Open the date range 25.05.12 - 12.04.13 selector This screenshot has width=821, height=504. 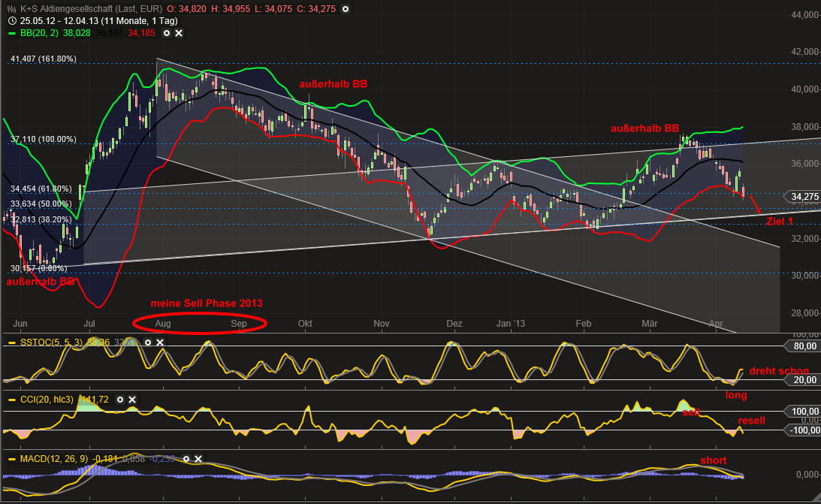tap(98, 21)
